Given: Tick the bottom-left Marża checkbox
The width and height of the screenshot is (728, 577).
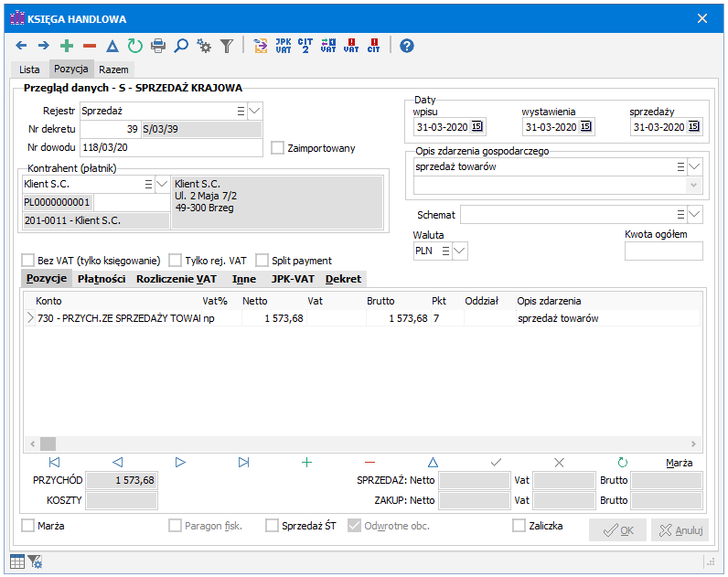Looking at the screenshot, I should 27,526.
